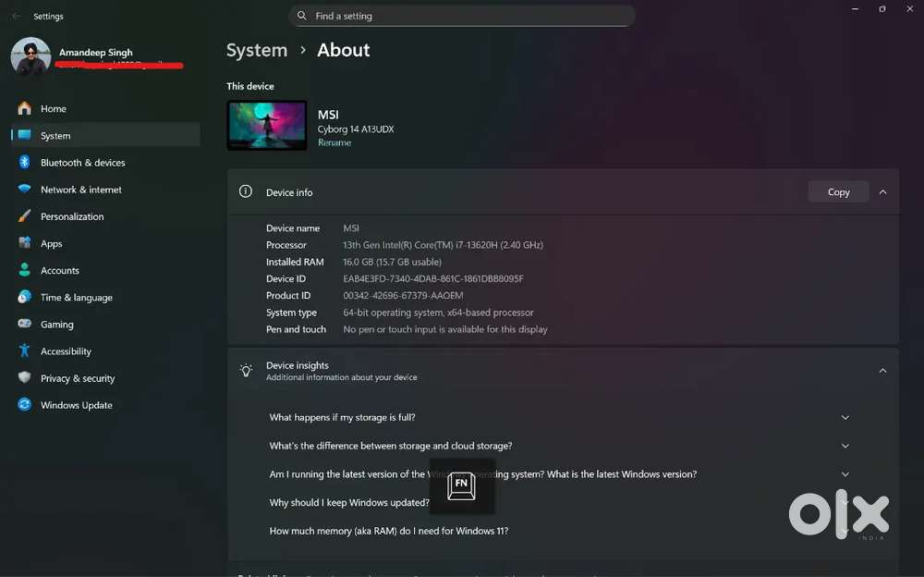The height and width of the screenshot is (577, 924).
Task: Click the Accessibility icon in sidebar
Action: coord(24,351)
